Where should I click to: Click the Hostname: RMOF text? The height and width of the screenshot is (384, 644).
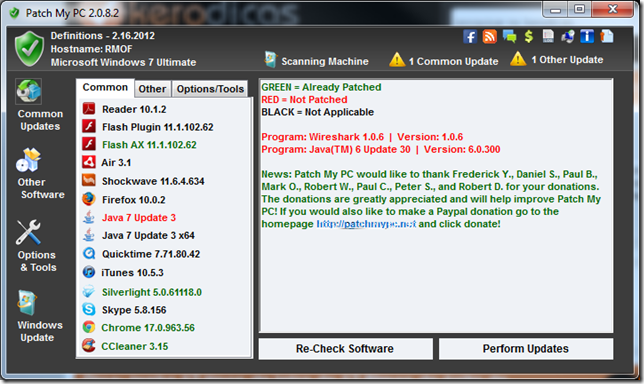(92, 49)
